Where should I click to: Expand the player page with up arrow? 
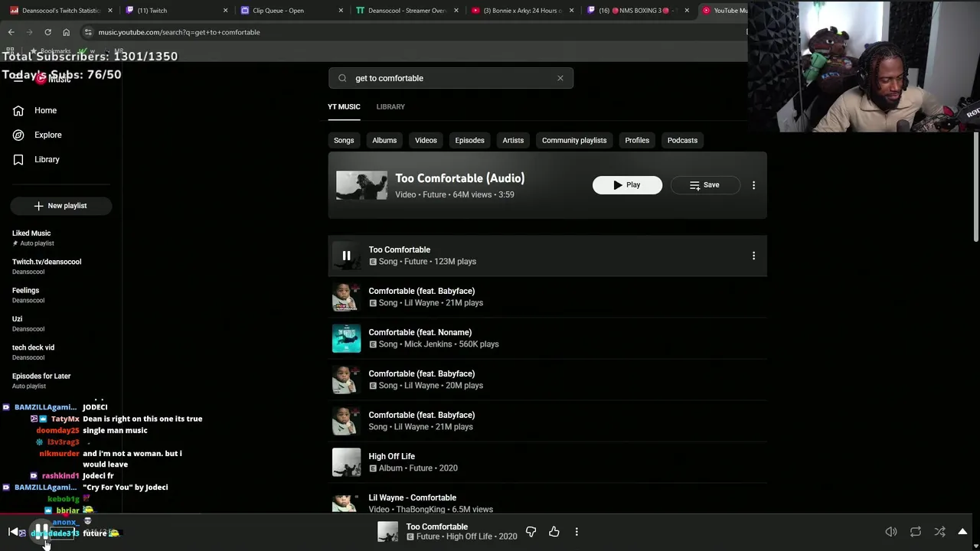(963, 532)
